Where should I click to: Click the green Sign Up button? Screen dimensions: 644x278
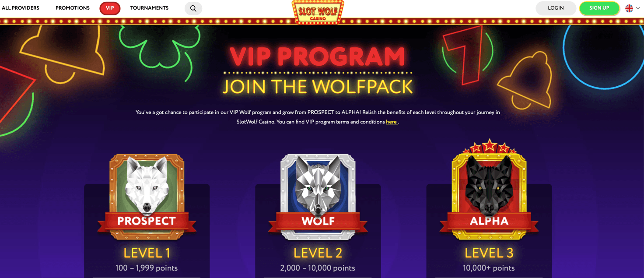pyautogui.click(x=599, y=8)
